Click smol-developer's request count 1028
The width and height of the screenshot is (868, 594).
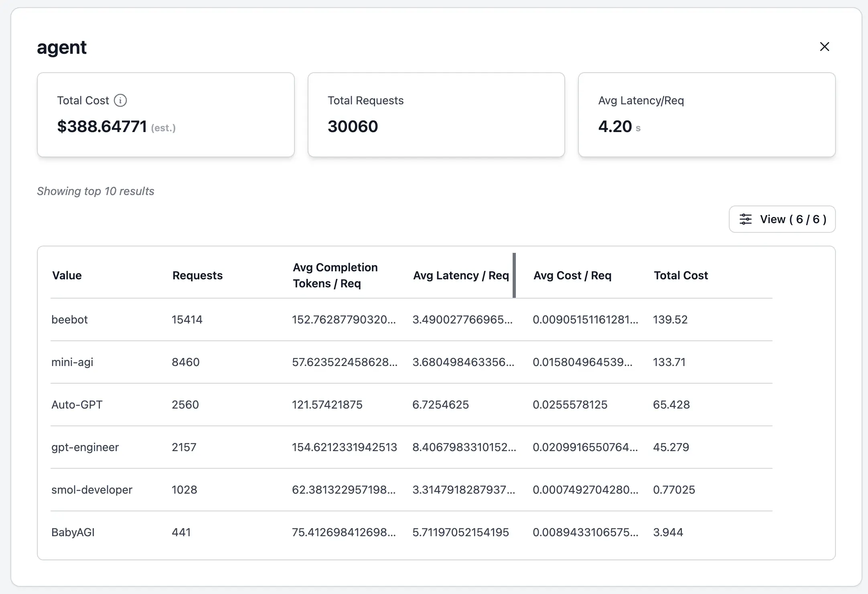pyautogui.click(x=185, y=490)
